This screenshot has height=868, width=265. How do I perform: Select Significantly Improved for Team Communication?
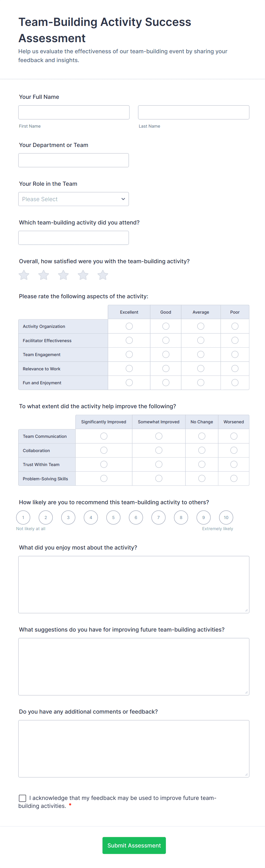tap(103, 436)
